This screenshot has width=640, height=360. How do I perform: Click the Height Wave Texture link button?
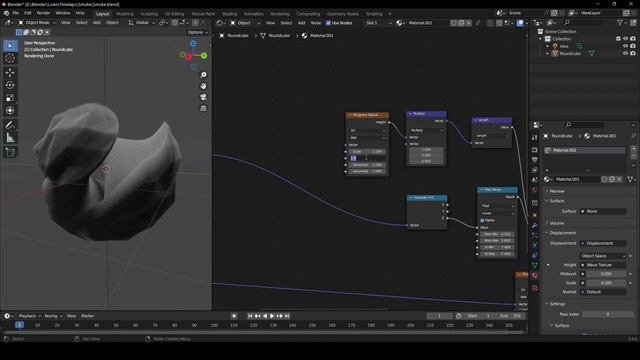[603, 265]
